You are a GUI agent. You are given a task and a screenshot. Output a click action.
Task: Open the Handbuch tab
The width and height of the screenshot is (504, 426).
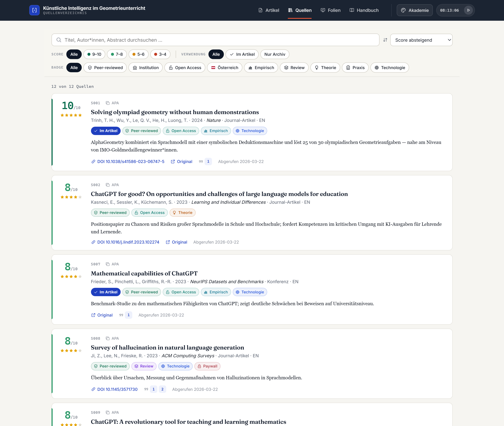[364, 10]
